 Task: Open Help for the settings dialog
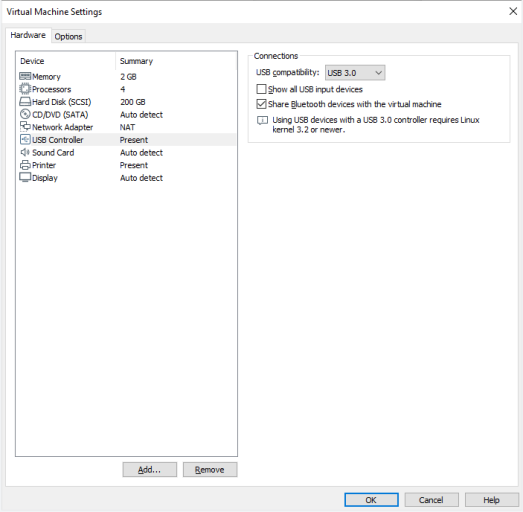tap(492, 500)
